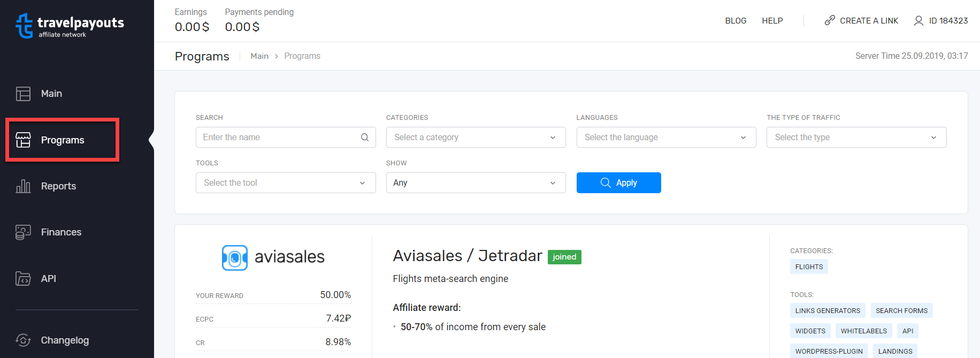Image resolution: width=980 pixels, height=358 pixels.
Task: Click the Apply filter button
Action: pos(619,183)
